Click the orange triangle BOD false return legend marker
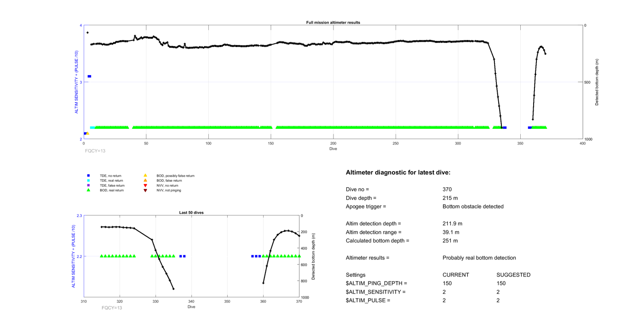644x334 pixels. point(145,180)
